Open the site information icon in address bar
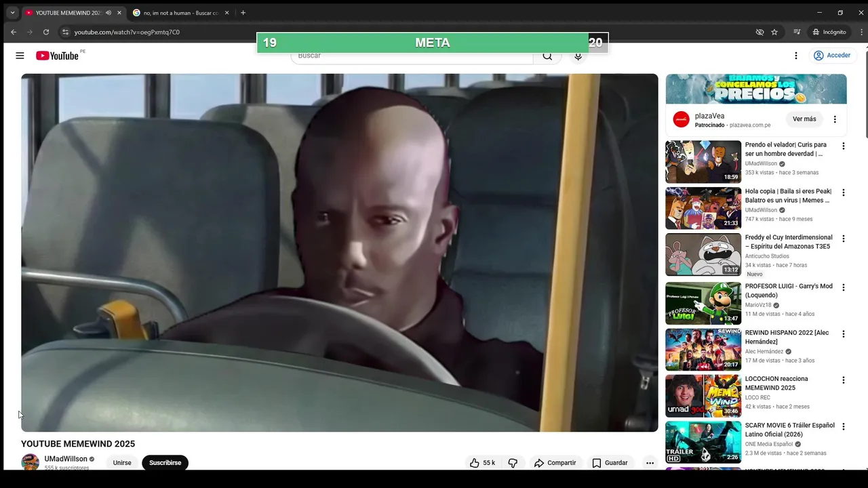The image size is (868, 488). click(65, 32)
